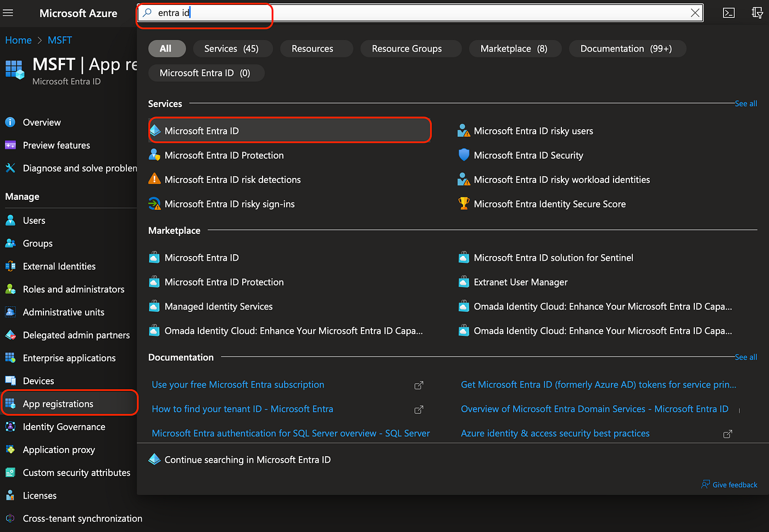Click the Identity Secure Score trophy icon
Image resolution: width=769 pixels, height=532 pixels.
[x=464, y=203]
